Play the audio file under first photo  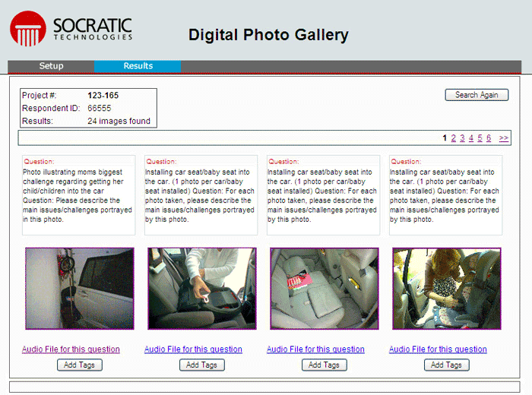71,349
